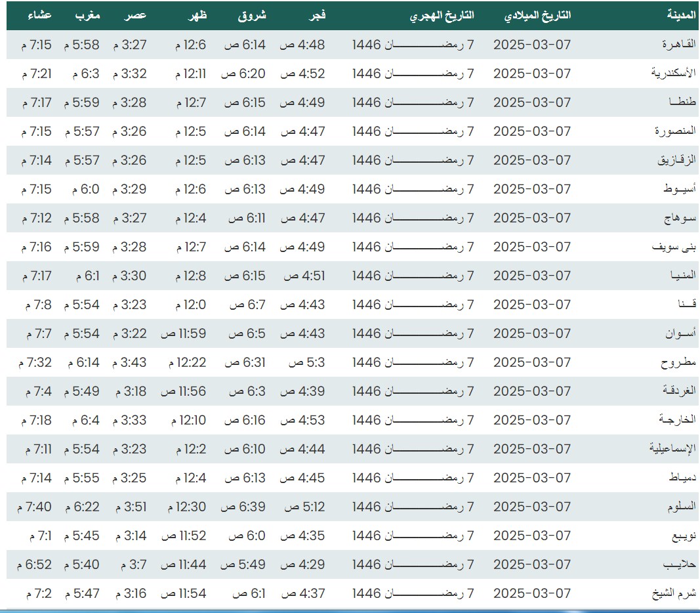Select the مغرب column header

[87, 15]
